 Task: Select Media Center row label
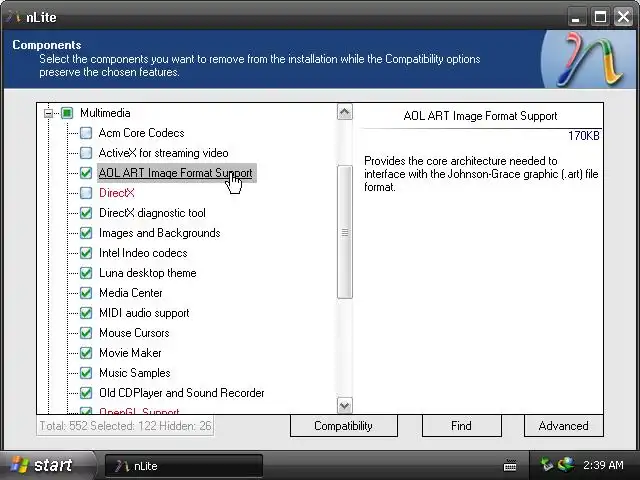[x=131, y=293]
